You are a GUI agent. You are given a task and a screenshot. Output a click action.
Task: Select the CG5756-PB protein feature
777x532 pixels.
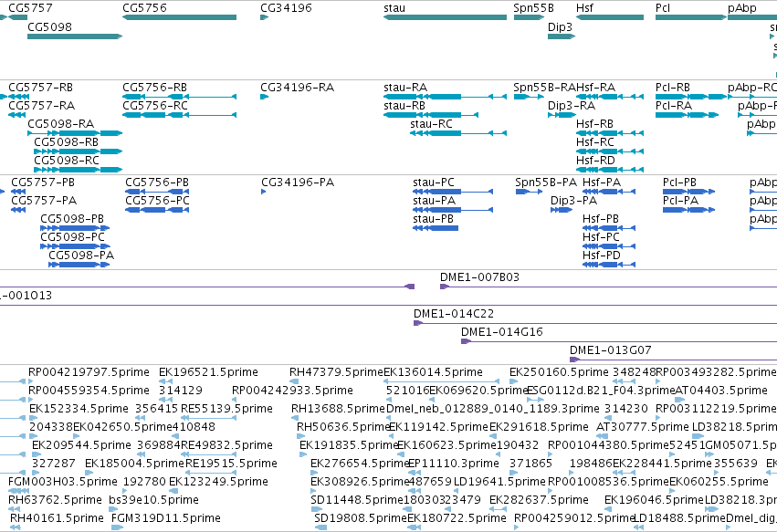tap(157, 192)
